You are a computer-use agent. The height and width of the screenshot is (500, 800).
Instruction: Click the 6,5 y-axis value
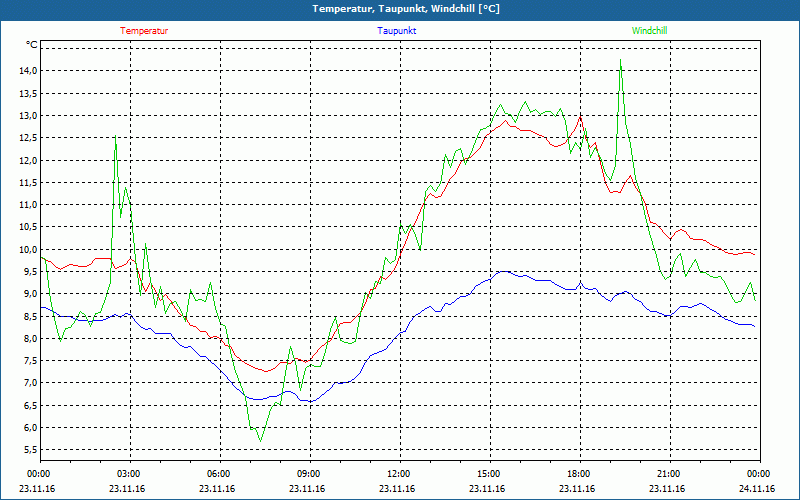click(x=31, y=406)
